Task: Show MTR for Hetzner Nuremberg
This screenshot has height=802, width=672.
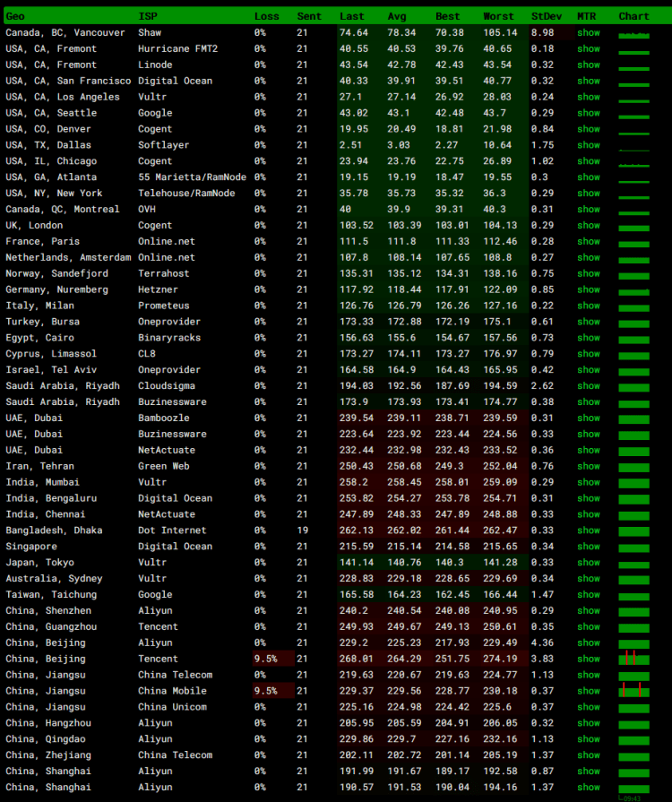Action: click(x=588, y=289)
